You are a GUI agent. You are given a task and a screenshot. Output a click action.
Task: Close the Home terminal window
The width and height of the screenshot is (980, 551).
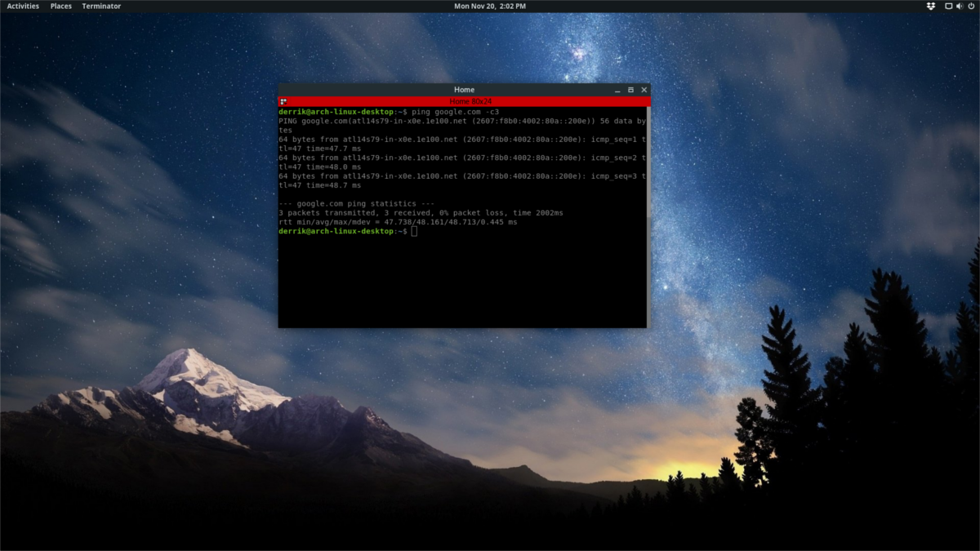tap(644, 90)
